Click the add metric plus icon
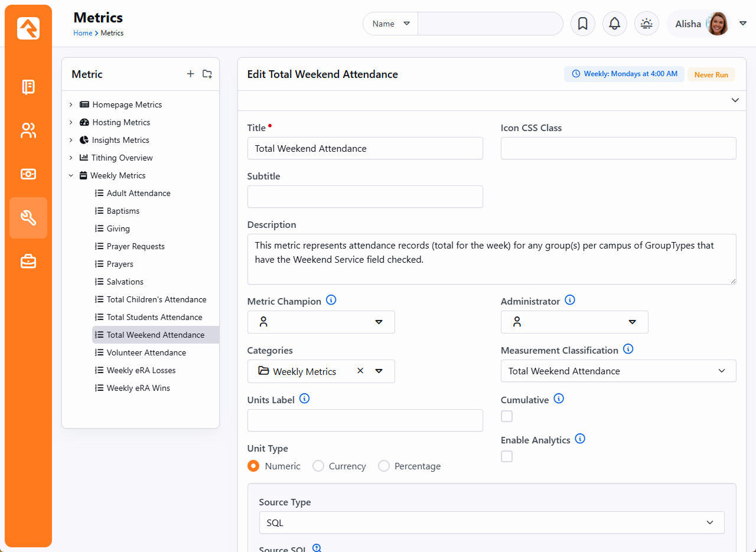 click(190, 74)
